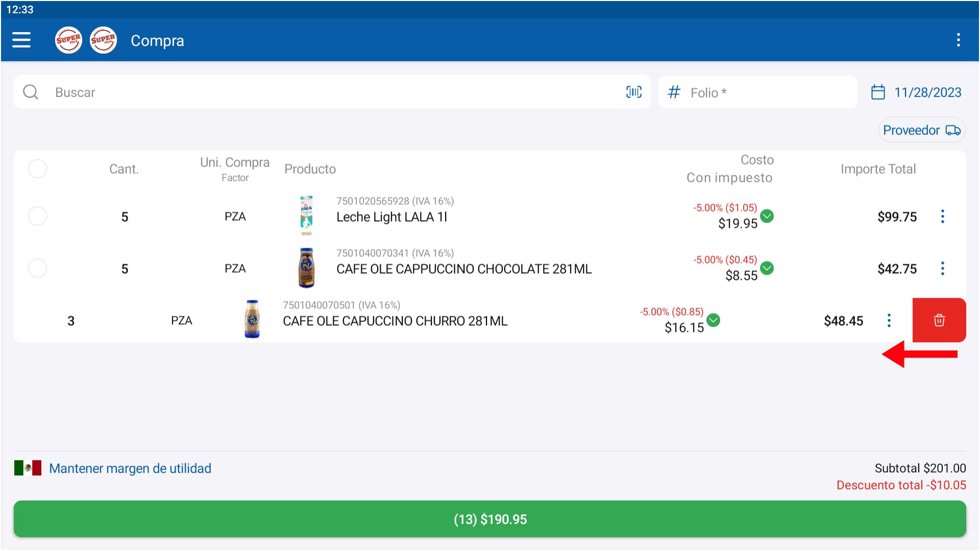
Task: Click inside the Buscar search field
Action: pyautogui.click(x=204, y=92)
